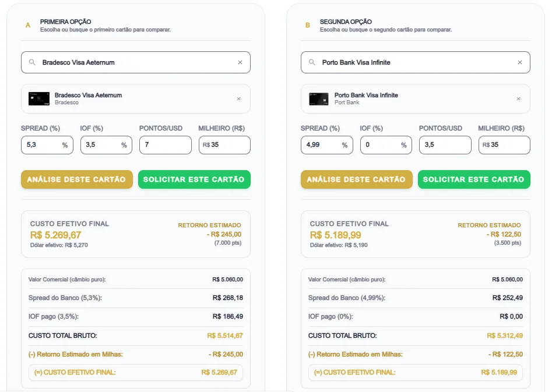Click the R$ 186,49 IOF value

pos(228,316)
